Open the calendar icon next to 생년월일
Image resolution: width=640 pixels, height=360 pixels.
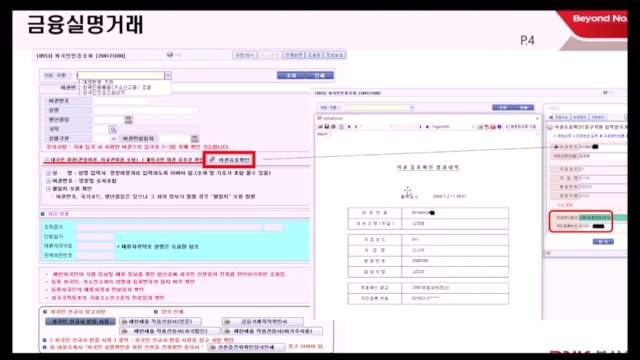coord(128,120)
